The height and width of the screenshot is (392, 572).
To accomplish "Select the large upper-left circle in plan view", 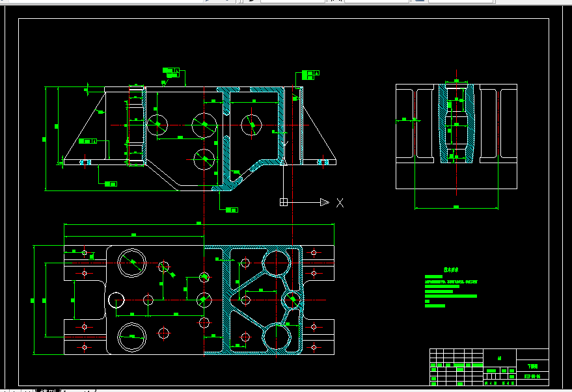I will (x=131, y=263).
